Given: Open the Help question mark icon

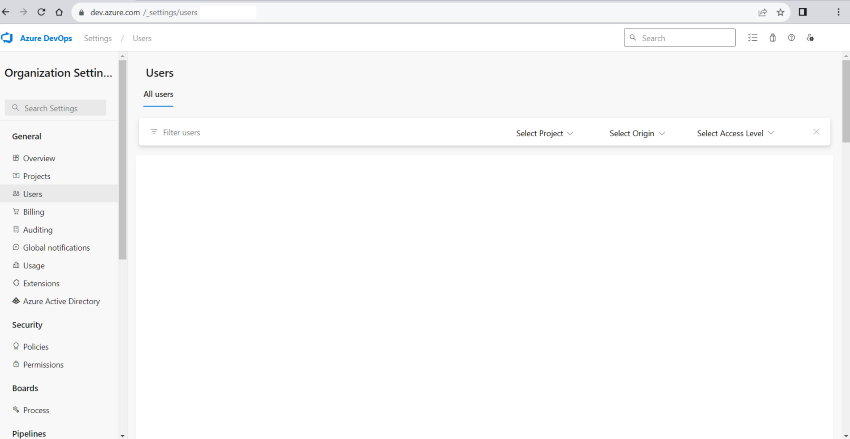Looking at the screenshot, I should tap(791, 38).
